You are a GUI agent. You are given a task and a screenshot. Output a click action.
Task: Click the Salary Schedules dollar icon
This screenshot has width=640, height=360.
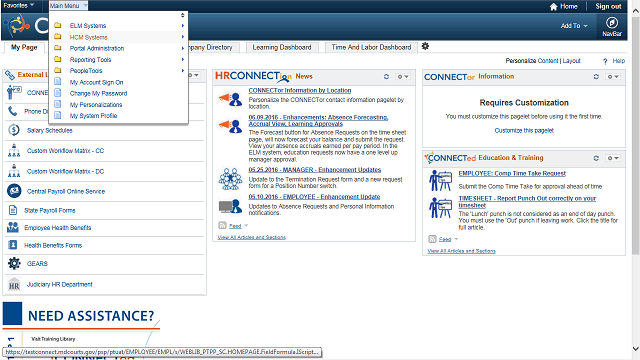[14, 130]
